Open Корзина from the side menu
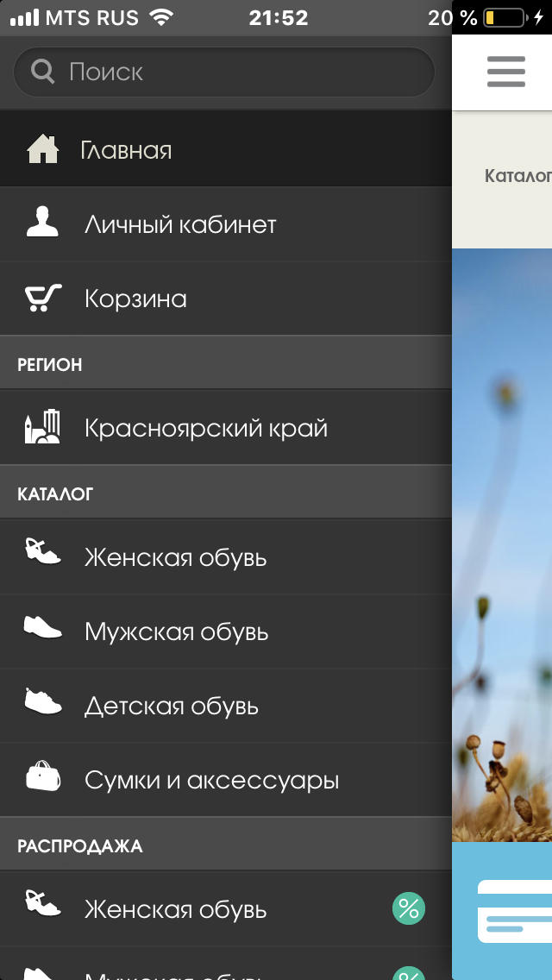 click(x=135, y=299)
